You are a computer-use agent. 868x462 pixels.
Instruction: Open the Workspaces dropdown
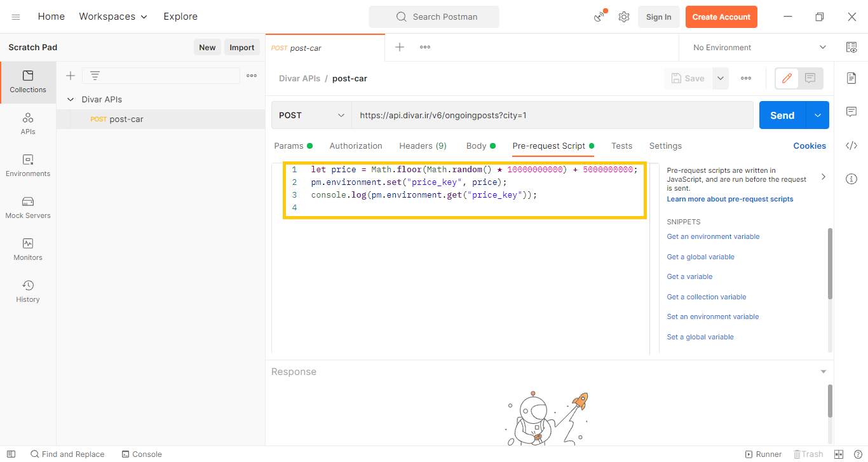[113, 17]
